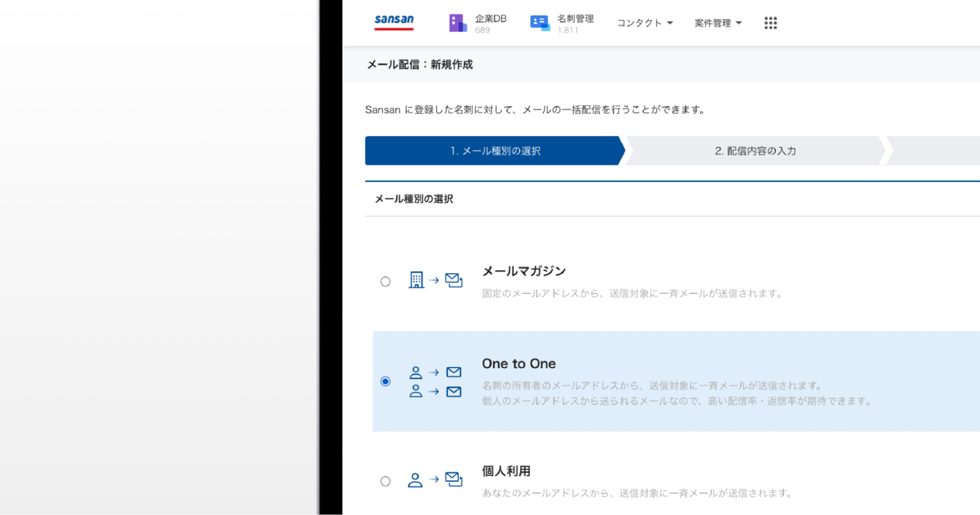Open the 企業DB purple building icon
This screenshot has height=515, width=980.
coord(458,23)
